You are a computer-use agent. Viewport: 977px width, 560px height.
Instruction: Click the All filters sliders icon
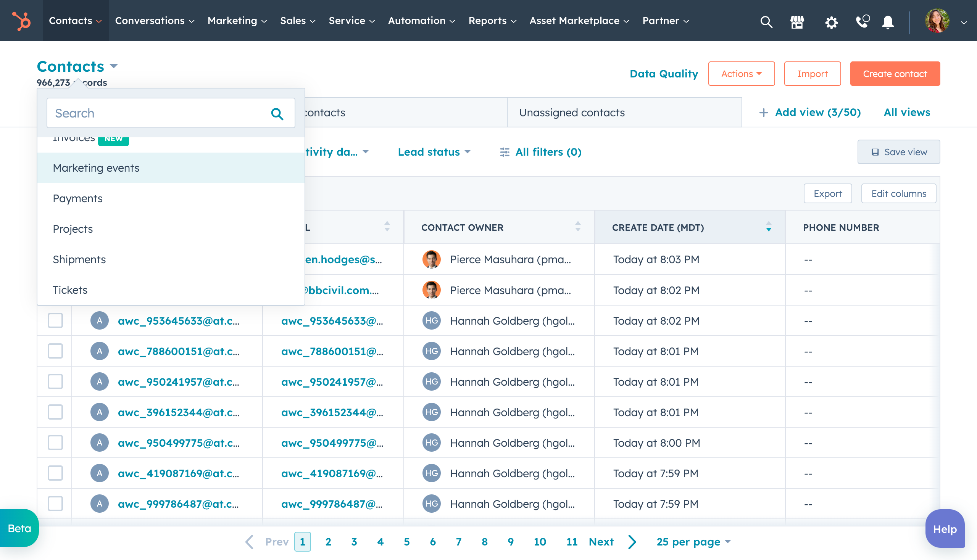[x=504, y=152]
